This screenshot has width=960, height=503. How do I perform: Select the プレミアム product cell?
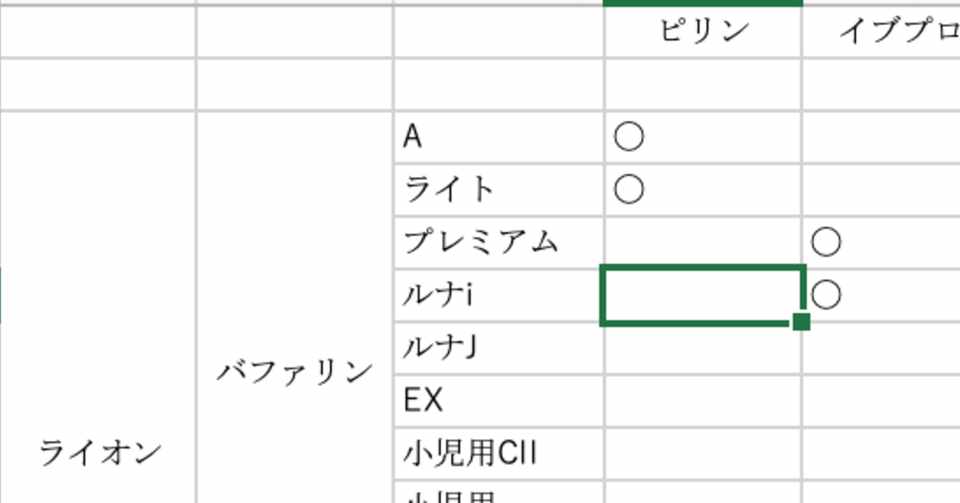click(x=498, y=242)
